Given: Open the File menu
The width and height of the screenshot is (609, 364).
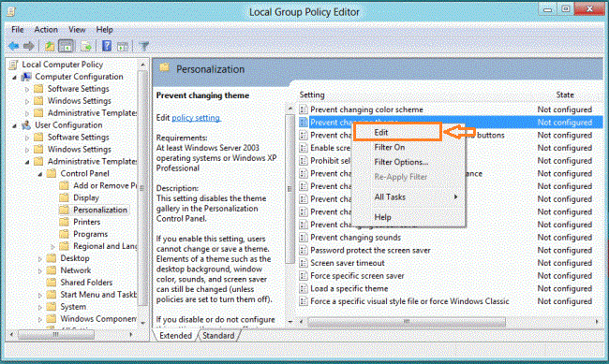Looking at the screenshot, I should coord(18,30).
